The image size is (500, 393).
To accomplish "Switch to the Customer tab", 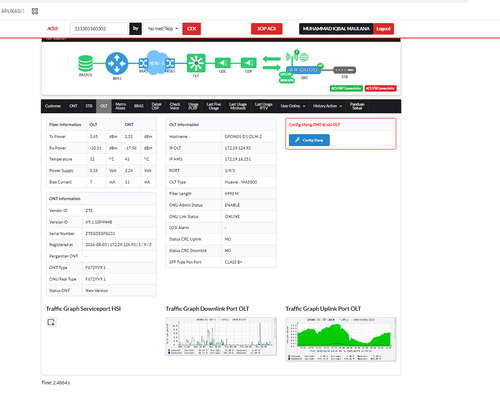I will click(x=53, y=106).
